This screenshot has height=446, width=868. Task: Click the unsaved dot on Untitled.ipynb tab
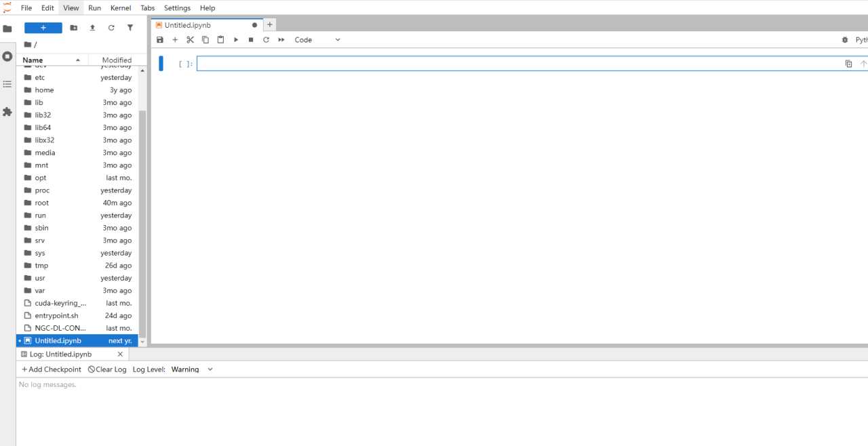(254, 25)
